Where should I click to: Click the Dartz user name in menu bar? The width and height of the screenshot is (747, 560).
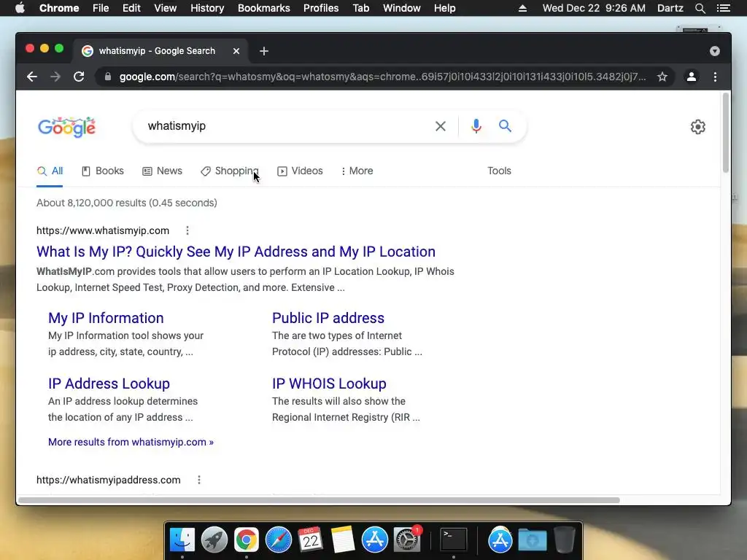point(670,8)
